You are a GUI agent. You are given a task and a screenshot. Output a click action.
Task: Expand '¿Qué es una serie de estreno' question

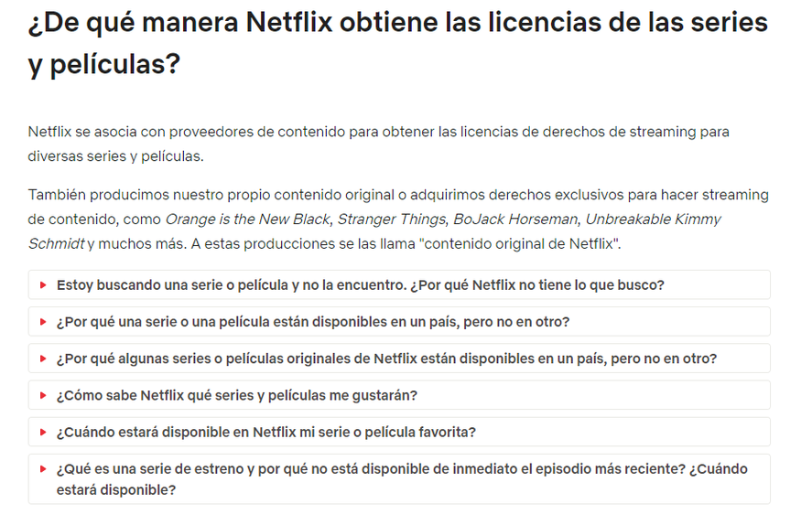click(x=399, y=479)
